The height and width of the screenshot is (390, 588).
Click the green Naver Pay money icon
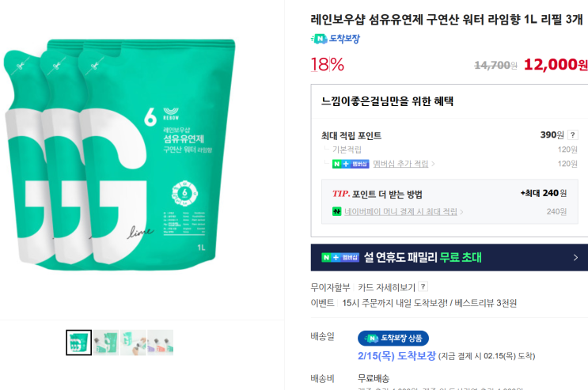[x=337, y=211]
